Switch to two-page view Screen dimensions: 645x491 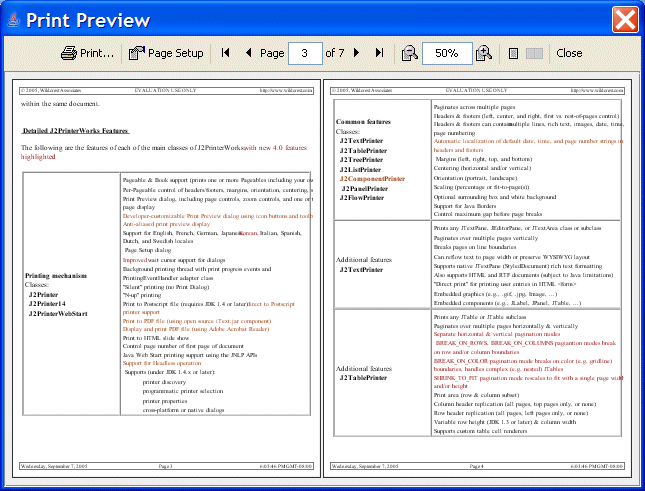(535, 53)
